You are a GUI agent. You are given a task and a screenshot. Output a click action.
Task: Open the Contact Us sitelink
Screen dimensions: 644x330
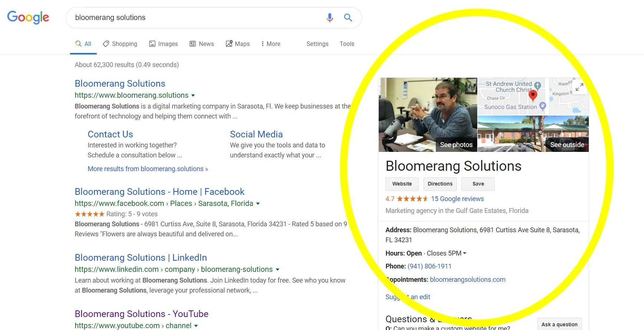pos(110,134)
